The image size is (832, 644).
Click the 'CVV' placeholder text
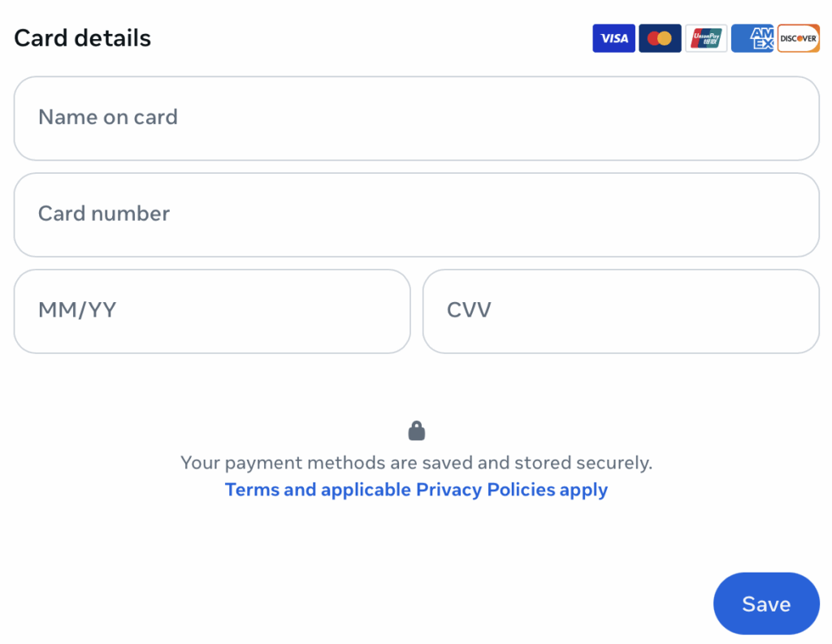(469, 310)
